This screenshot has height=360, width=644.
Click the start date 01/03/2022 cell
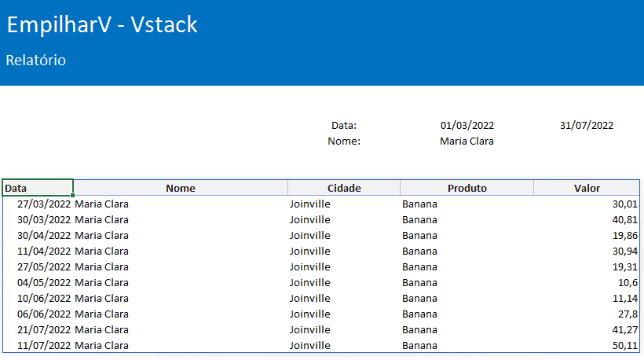(467, 125)
